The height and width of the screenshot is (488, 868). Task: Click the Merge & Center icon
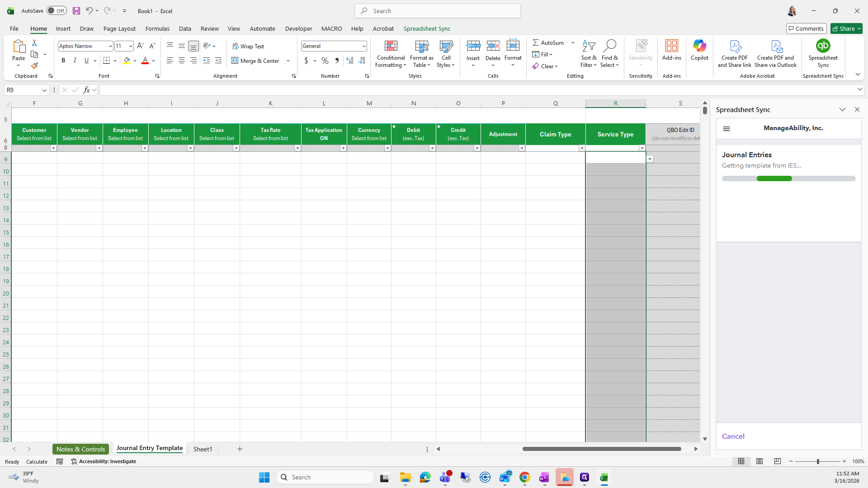(235, 61)
